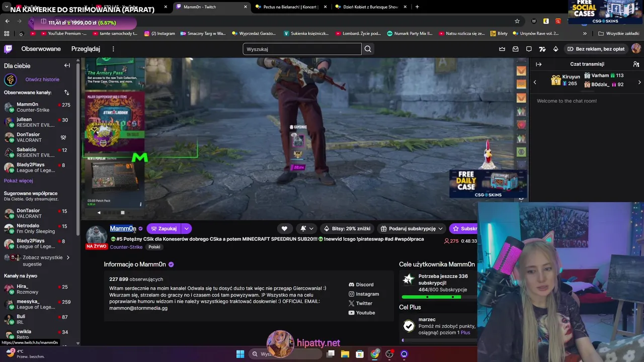
Task: Open the Twitter social link
Action: point(360,304)
